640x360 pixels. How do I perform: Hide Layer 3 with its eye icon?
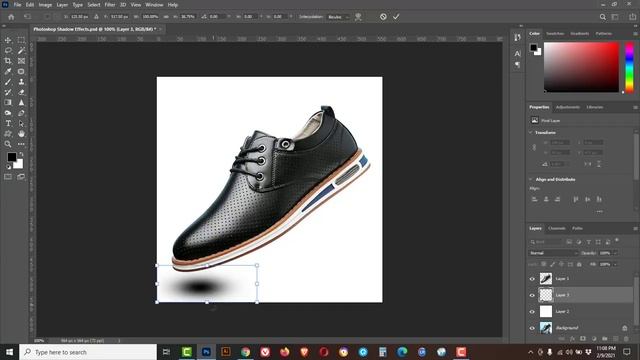coord(532,295)
